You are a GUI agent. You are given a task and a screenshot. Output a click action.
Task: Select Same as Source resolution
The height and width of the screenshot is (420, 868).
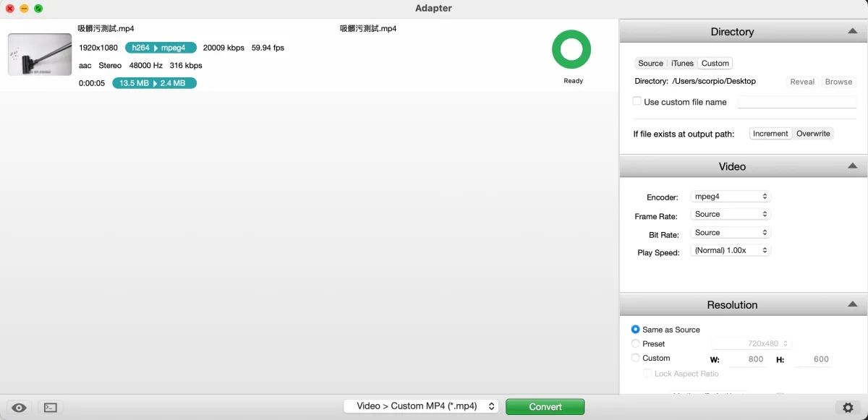point(636,330)
